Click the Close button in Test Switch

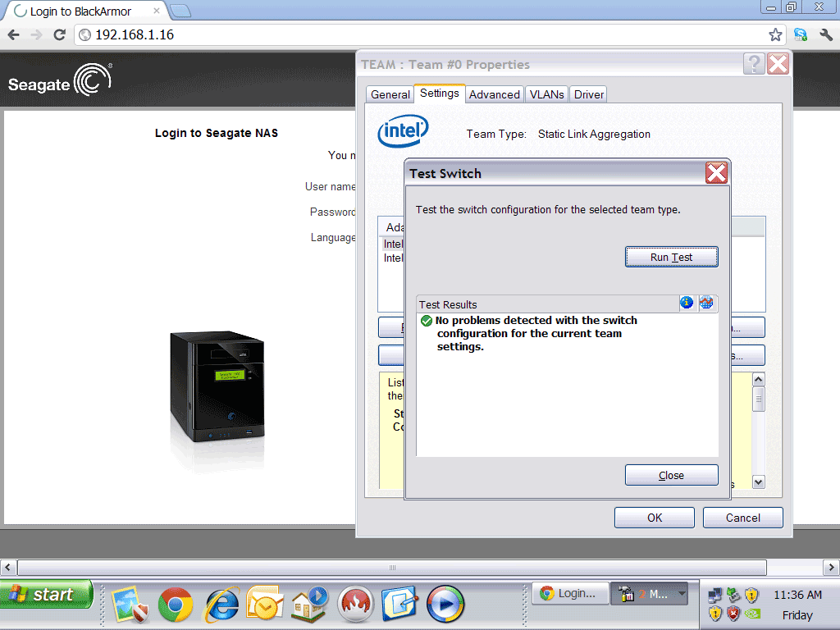[671, 475]
